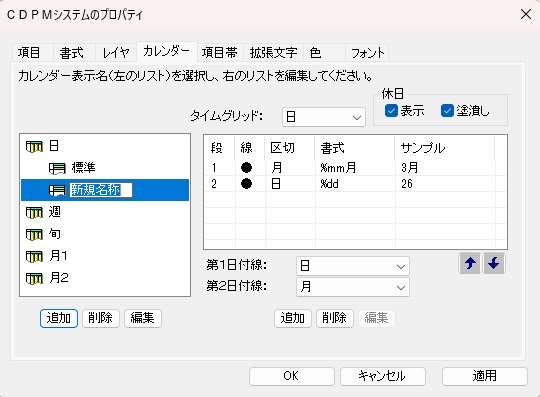Click the 新規名称 name edit field
This screenshot has width=540, height=397.
pyautogui.click(x=101, y=190)
